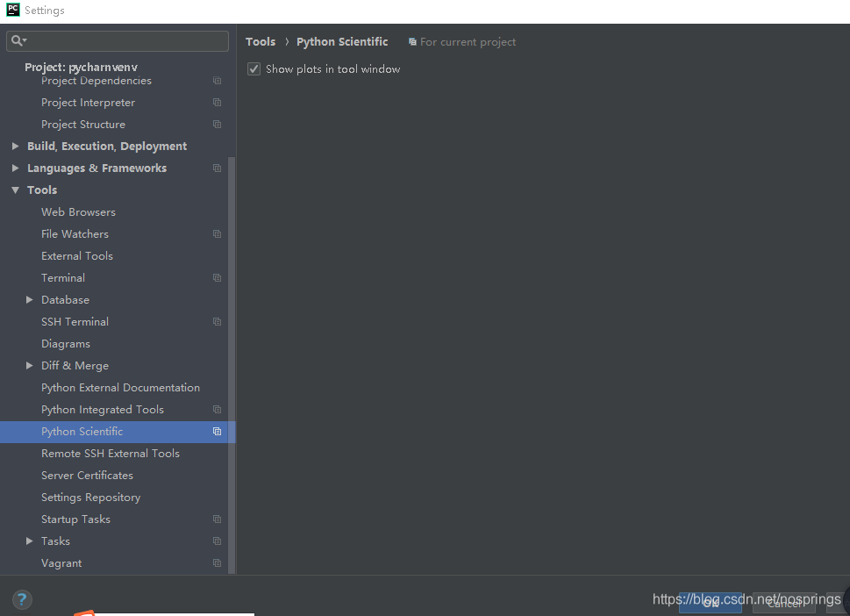Click project-level icon beside Tasks
The height and width of the screenshot is (616, 850).
click(x=217, y=541)
